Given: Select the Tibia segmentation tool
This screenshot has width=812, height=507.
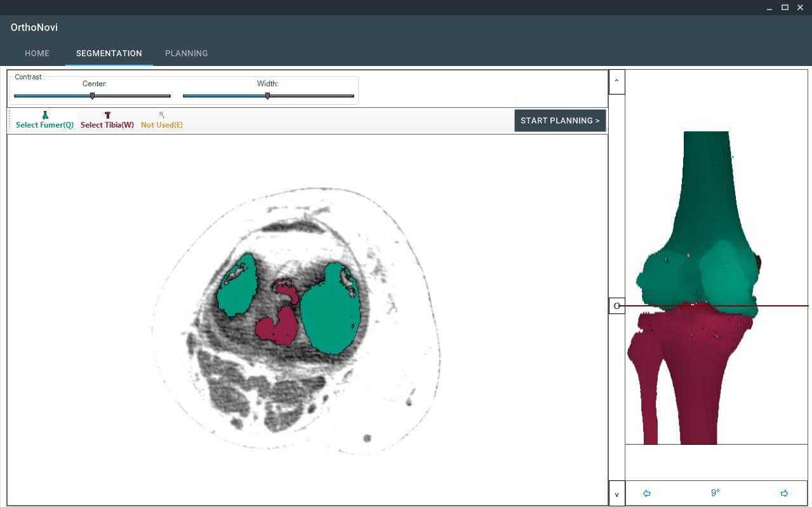Looking at the screenshot, I should click(107, 120).
